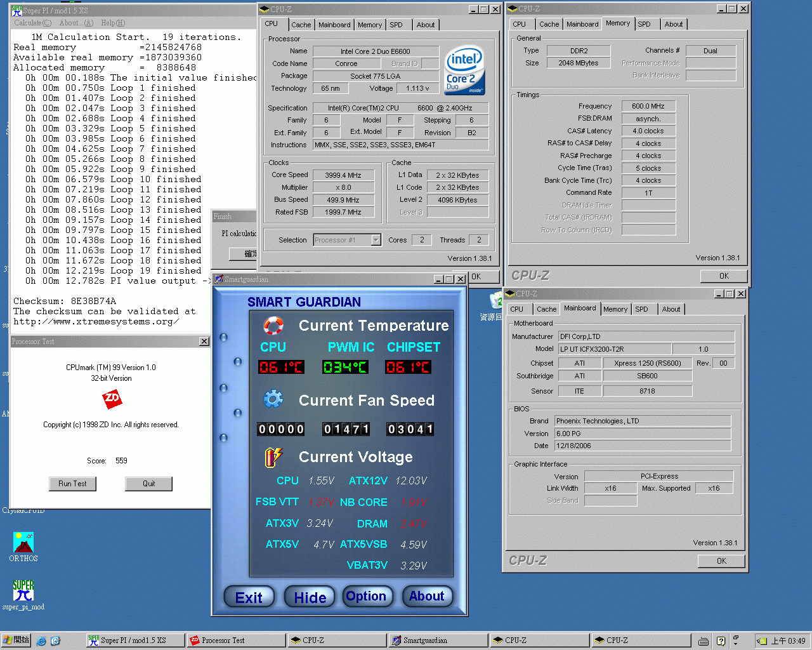The width and height of the screenshot is (812, 650).
Task: Select CPU tab in Memory CPU-Z window
Action: (520, 24)
